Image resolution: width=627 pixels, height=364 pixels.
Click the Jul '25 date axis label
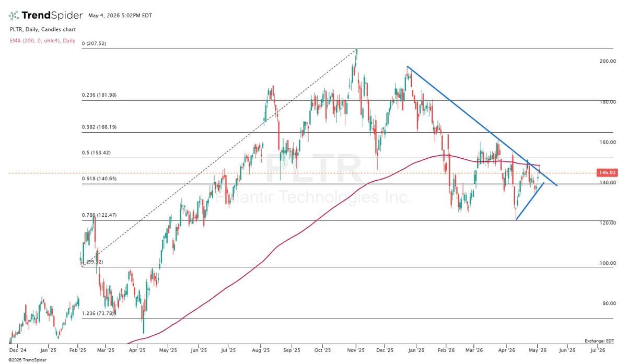[x=228, y=351]
